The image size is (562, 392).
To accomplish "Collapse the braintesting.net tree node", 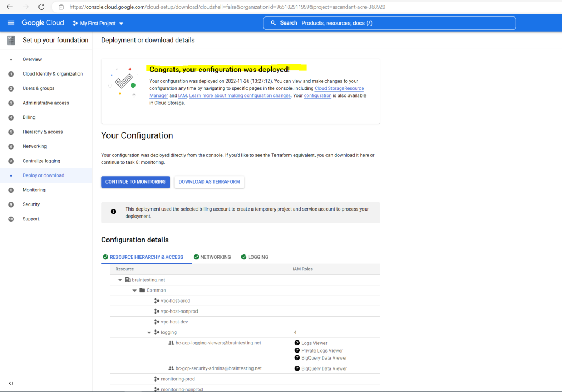I will (x=120, y=280).
